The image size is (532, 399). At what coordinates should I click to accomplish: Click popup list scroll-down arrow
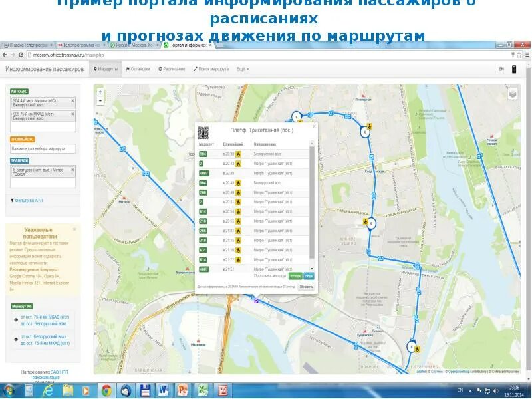(x=311, y=269)
